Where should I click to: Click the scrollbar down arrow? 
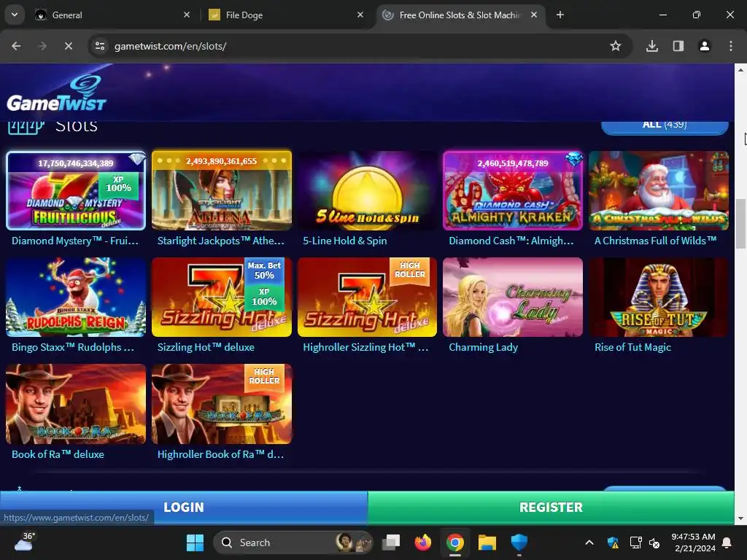(740, 518)
